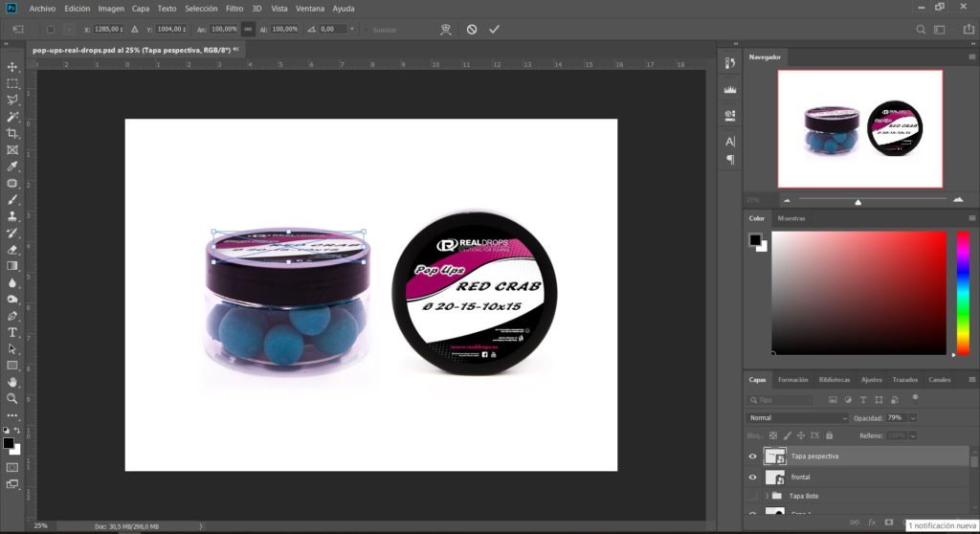Open the Normal blend mode dropdown
This screenshot has height=534, width=980.
(797, 417)
